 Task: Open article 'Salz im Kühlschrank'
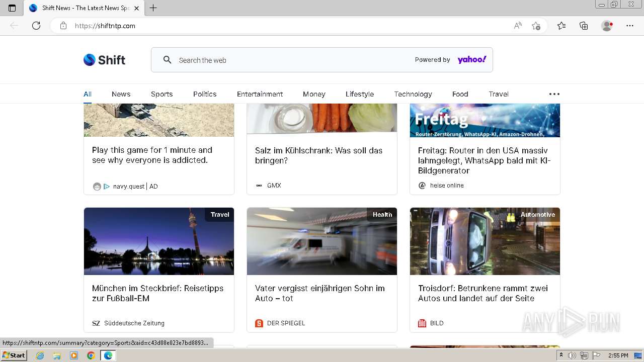point(318,155)
